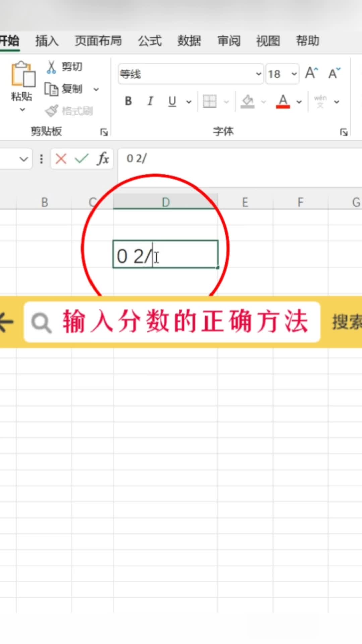Switch to the 开始 tab
This screenshot has width=362, height=644.
(x=9, y=41)
